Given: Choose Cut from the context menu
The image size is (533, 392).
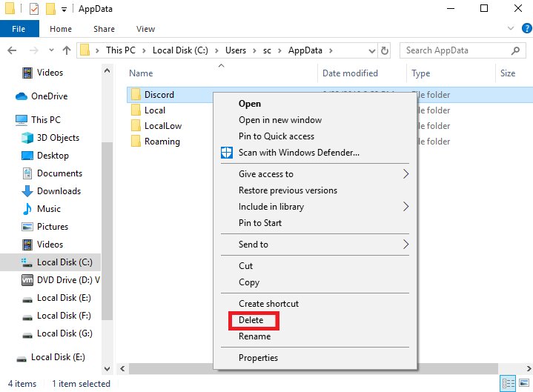Looking at the screenshot, I should (x=245, y=265).
